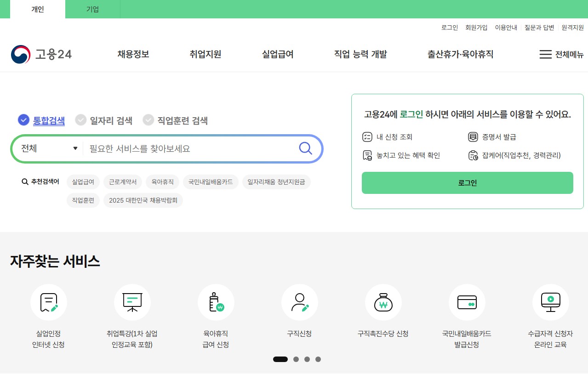Screen dimensions: 588x385
Task: Open 실업인정 인터넷 신청 service icon
Action: click(x=49, y=302)
